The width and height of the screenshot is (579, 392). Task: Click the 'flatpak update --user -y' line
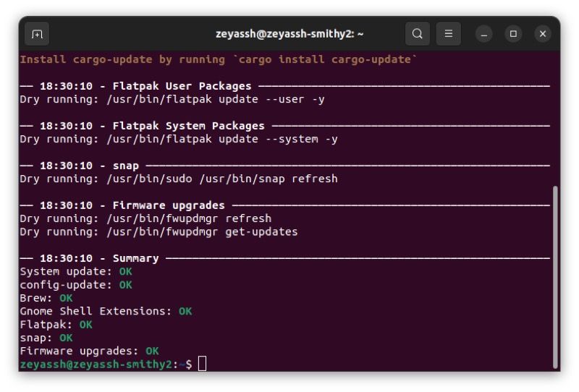172,99
